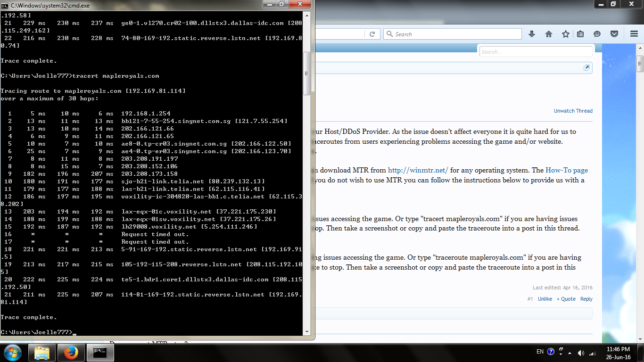
Task: Bookmark this page with star icon
Action: tap(565, 34)
